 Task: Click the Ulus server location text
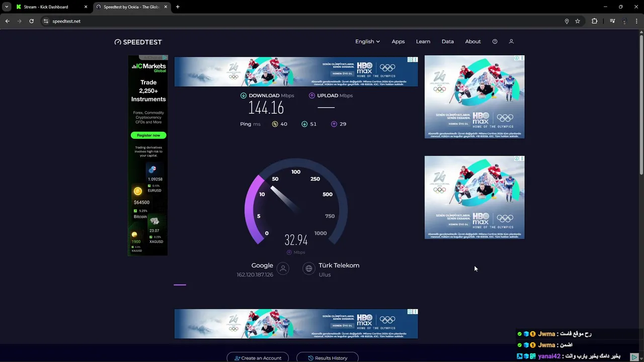(x=325, y=275)
